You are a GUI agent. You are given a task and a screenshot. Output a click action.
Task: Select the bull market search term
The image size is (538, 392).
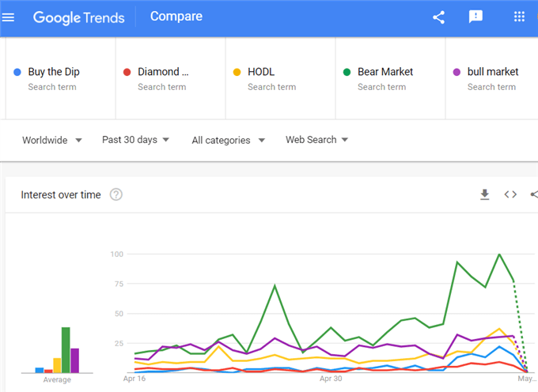(491, 78)
